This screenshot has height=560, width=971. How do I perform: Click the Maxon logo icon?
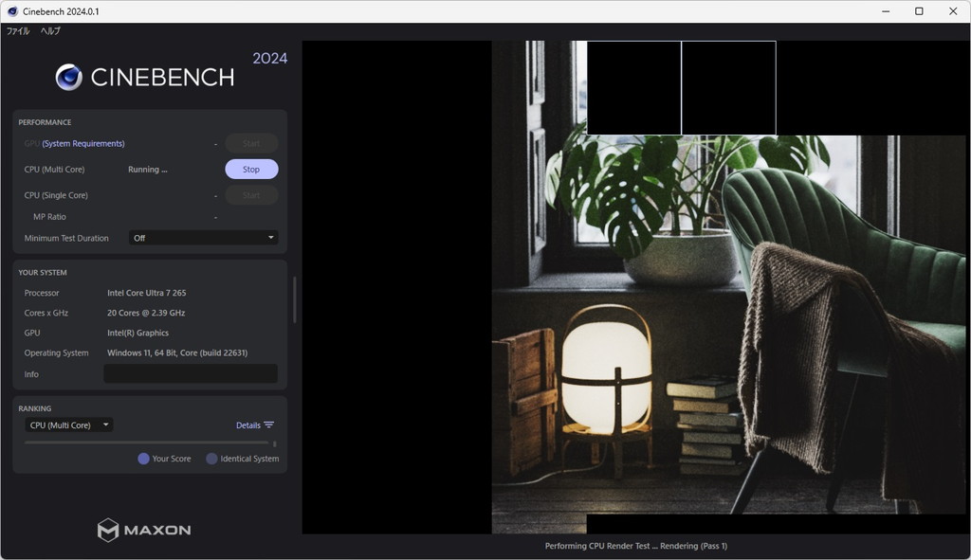pos(108,531)
